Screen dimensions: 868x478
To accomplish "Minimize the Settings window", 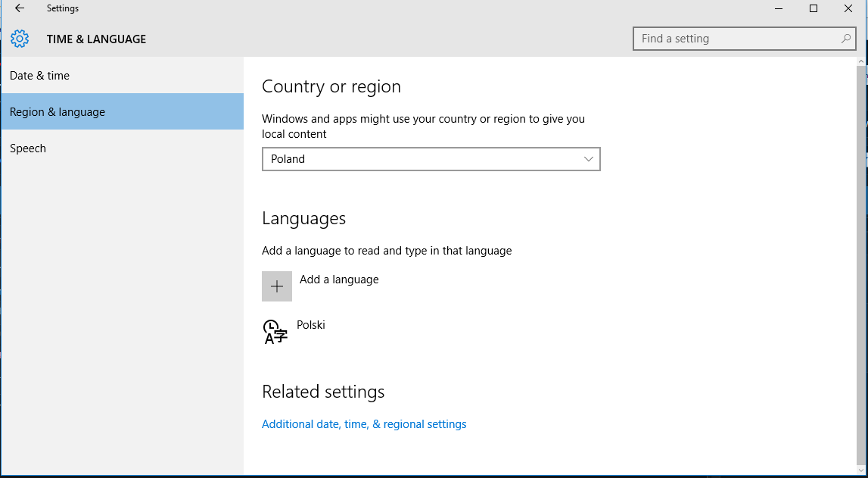I will click(x=778, y=8).
